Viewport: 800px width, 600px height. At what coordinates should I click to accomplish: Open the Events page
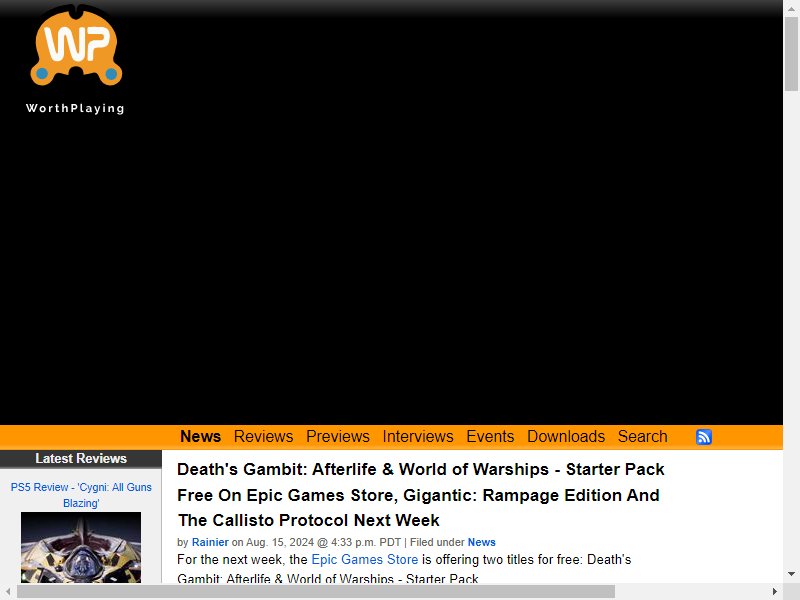pyautogui.click(x=490, y=437)
